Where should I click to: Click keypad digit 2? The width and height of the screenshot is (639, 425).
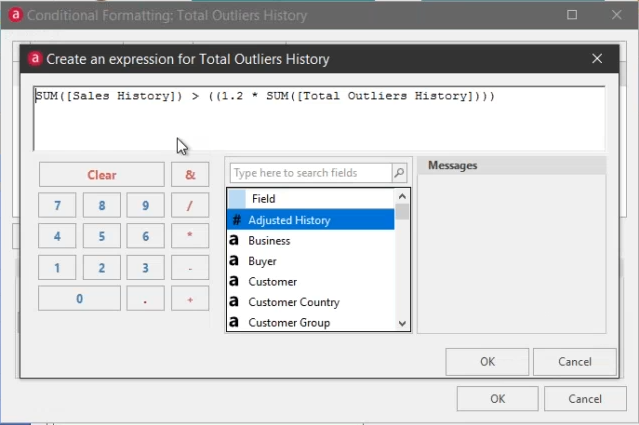[102, 268]
